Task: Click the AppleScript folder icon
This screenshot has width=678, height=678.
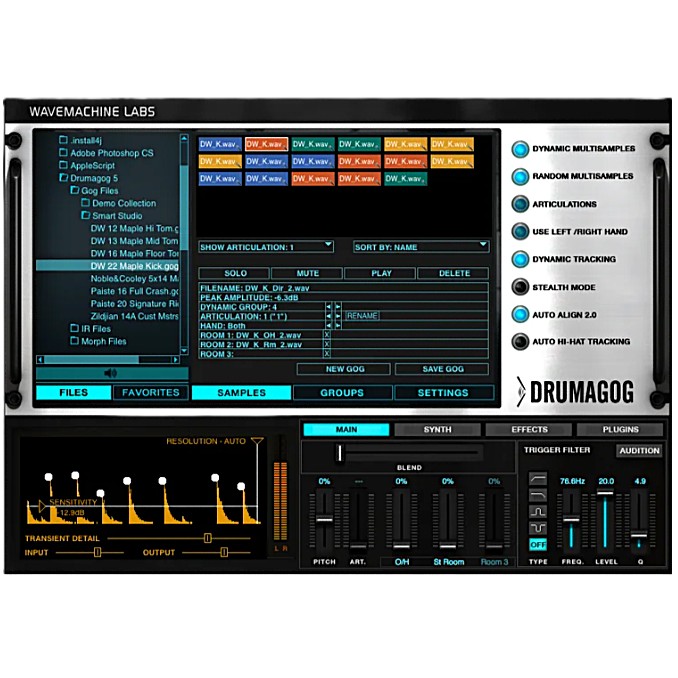Action: (63, 165)
